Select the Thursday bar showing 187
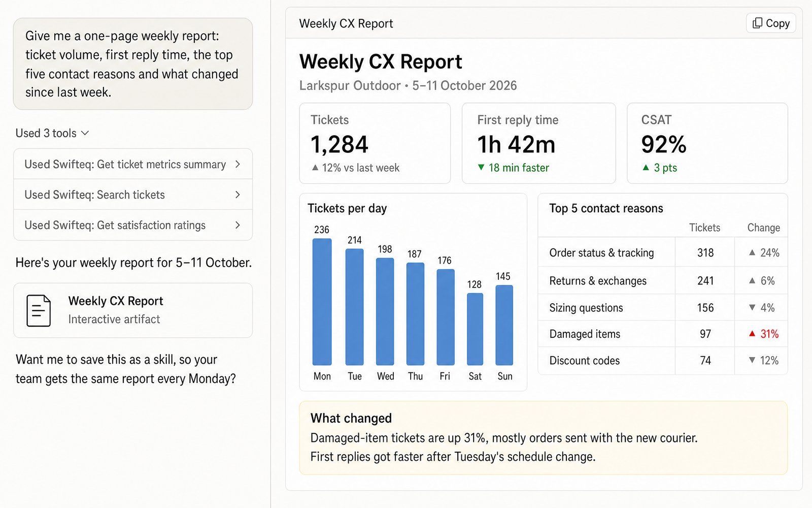 click(x=415, y=314)
